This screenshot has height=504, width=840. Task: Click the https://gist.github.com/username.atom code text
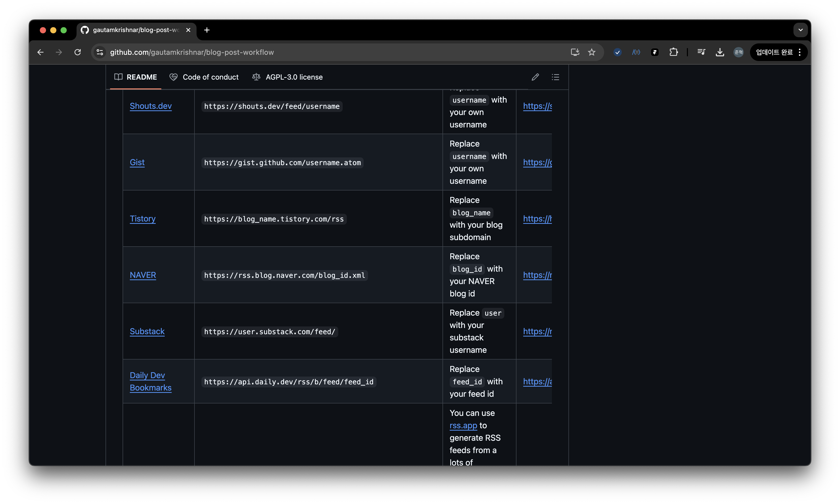(282, 163)
